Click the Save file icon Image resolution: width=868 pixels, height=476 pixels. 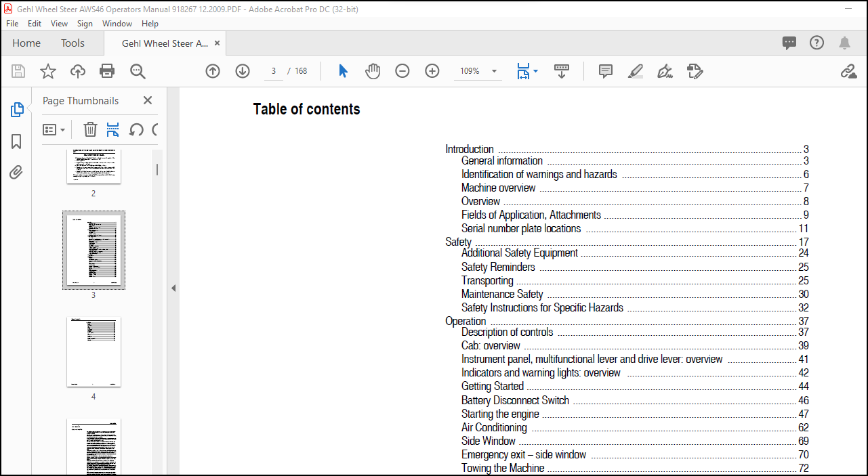point(18,71)
